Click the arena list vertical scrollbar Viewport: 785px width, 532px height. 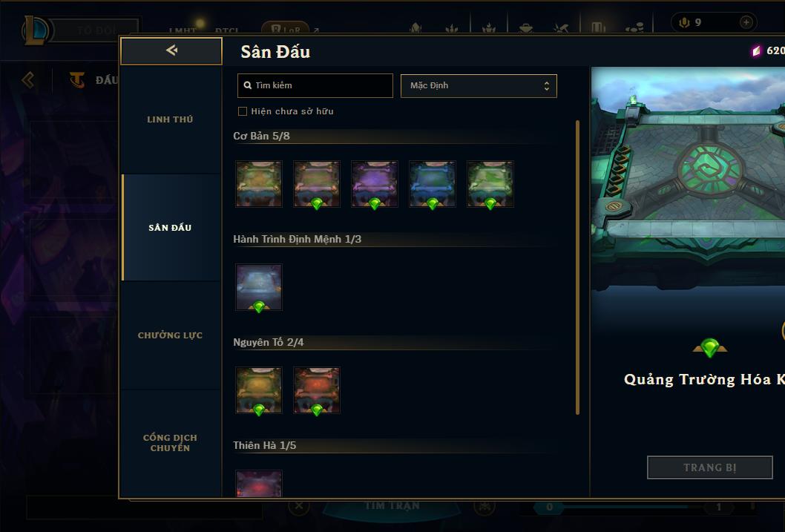tap(577, 267)
